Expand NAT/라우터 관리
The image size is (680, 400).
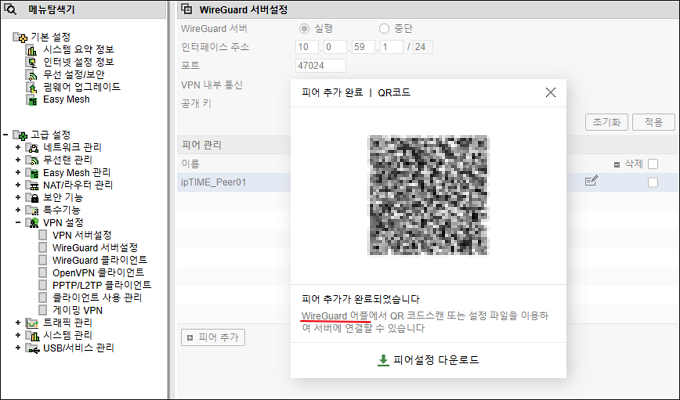pyautogui.click(x=18, y=185)
